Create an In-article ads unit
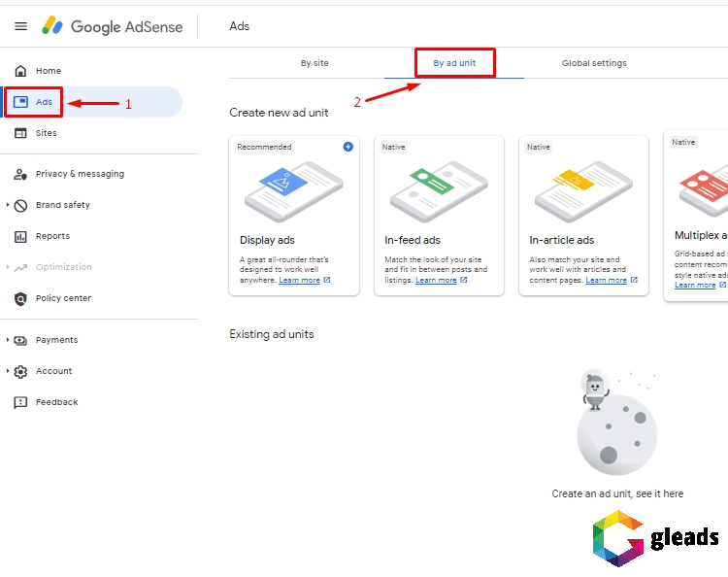The height and width of the screenshot is (577, 728). (583, 216)
